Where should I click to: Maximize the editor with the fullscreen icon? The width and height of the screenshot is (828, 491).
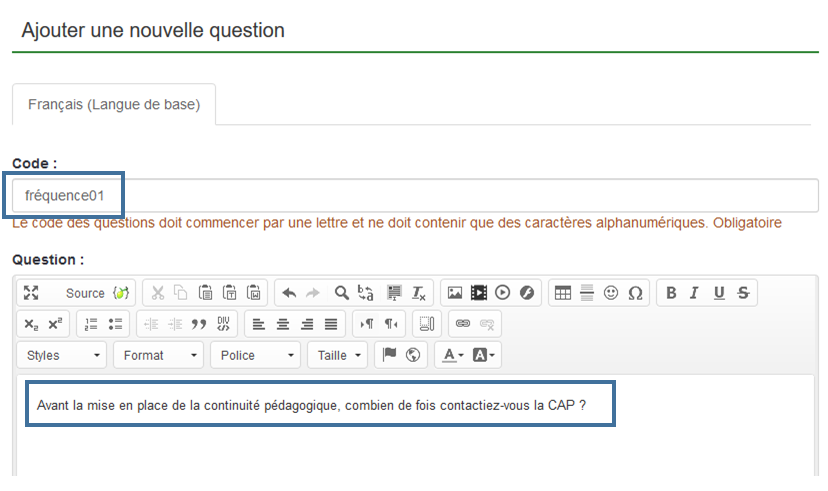pos(31,293)
